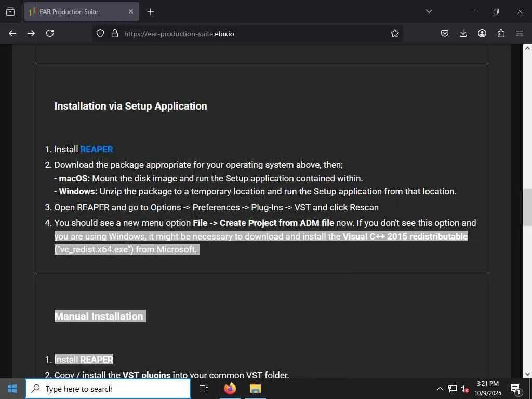Viewport: 532px width, 399px height.
Task: Bookmark this page with the star
Action: click(395, 33)
